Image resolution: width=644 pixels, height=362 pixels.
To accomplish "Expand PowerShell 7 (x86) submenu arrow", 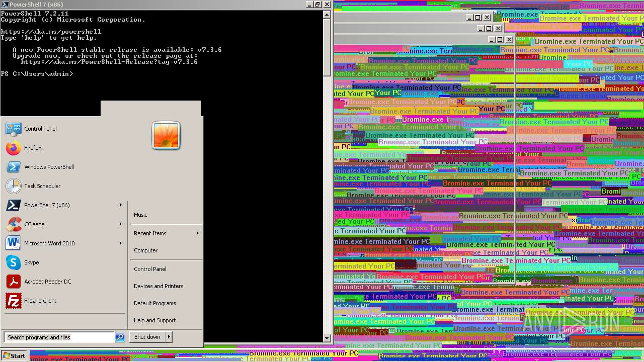I will click(121, 205).
